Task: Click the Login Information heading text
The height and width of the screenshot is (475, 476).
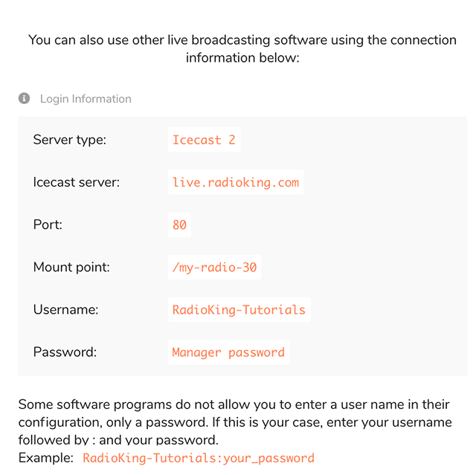Action: [x=86, y=99]
